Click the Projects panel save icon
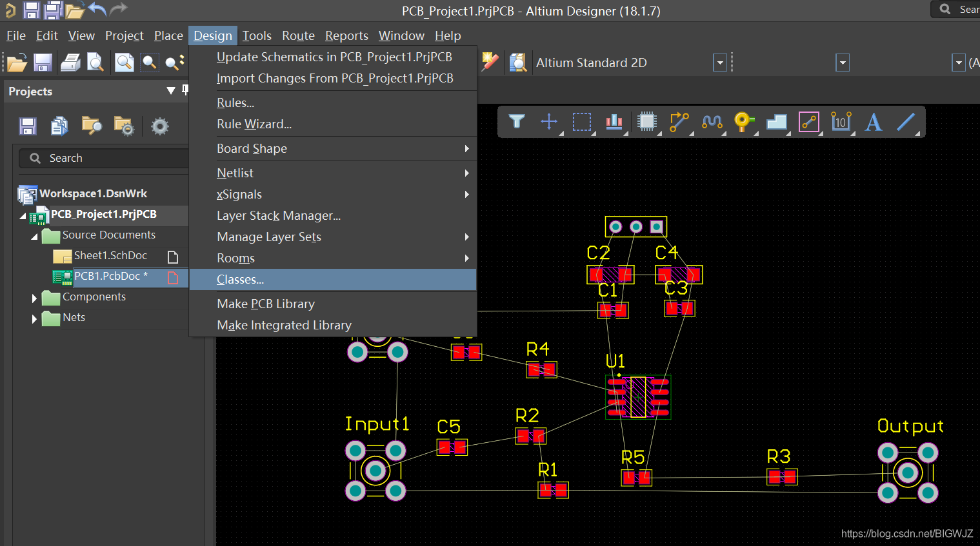This screenshot has width=980, height=546. tap(28, 126)
